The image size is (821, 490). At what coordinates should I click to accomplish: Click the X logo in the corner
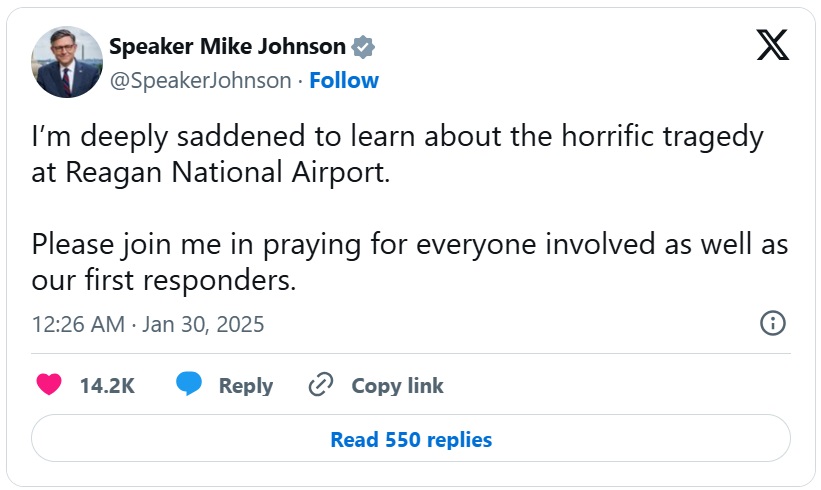(x=772, y=46)
